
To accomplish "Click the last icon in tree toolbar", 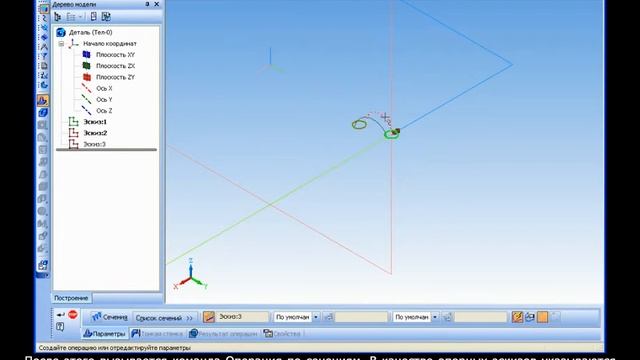I will 106,17.
